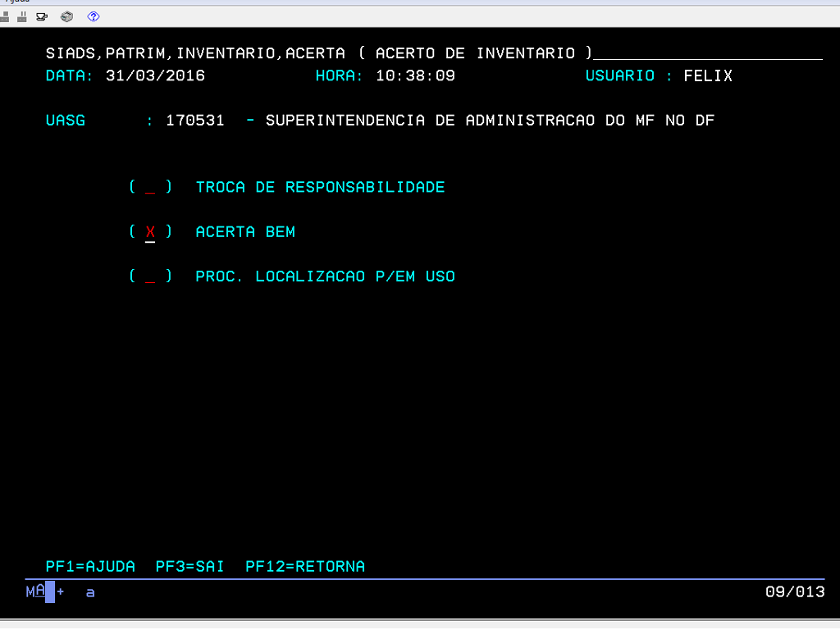Click the user name FELIX
Image resolution: width=840 pixels, height=630 pixels.
708,76
